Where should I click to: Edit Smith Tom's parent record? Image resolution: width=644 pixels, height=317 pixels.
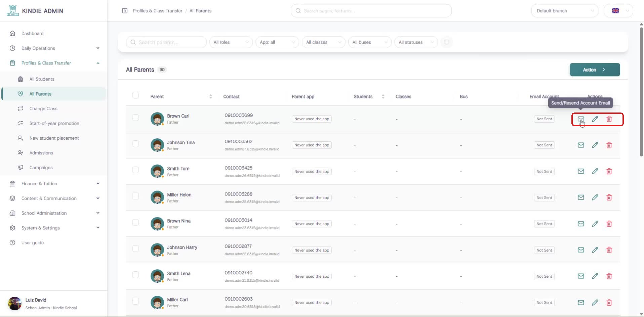coord(595,171)
